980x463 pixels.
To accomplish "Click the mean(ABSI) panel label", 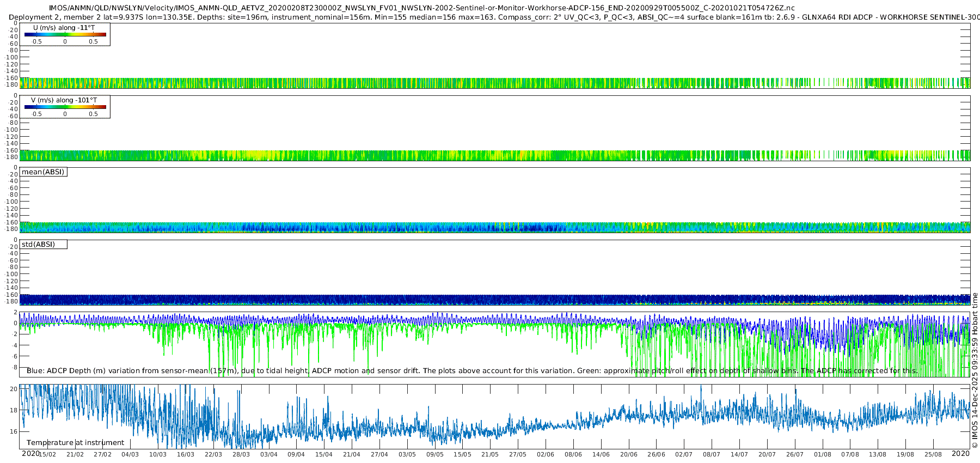I will (x=43, y=172).
